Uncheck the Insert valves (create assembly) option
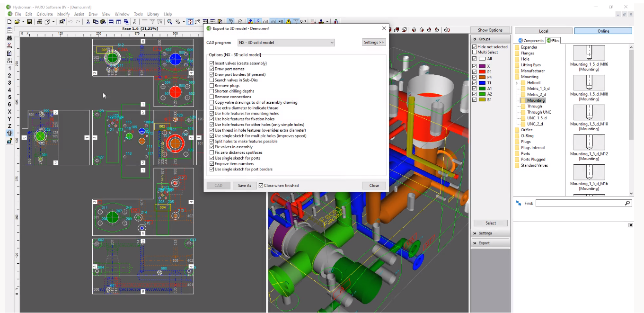The height and width of the screenshot is (313, 644). pos(212,63)
